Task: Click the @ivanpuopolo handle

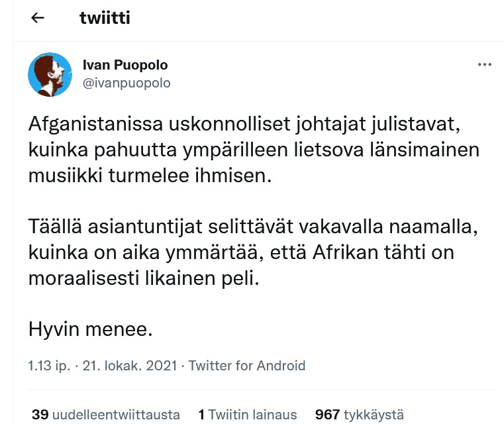Action: pos(126,83)
